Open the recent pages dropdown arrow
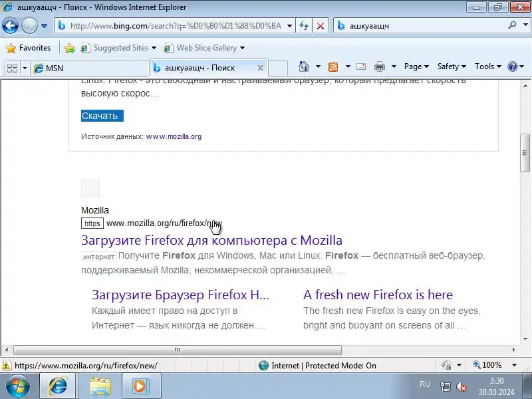The image size is (532, 399). 44,26
